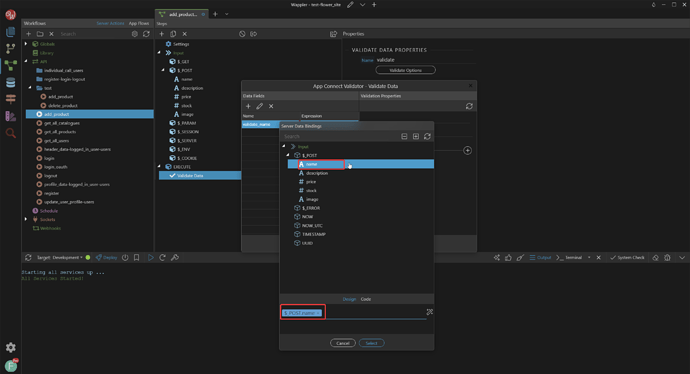Run System Check
Screen dimensions: 690x374
tap(627, 257)
